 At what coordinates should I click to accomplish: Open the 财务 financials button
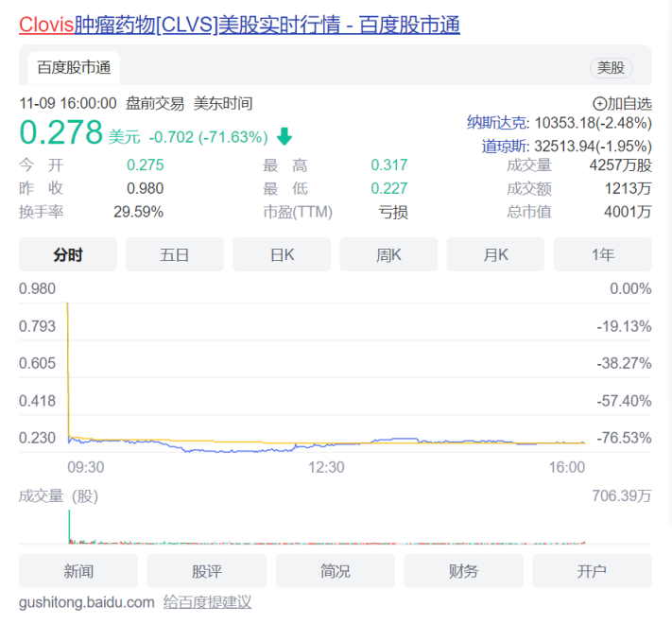pyautogui.click(x=463, y=571)
